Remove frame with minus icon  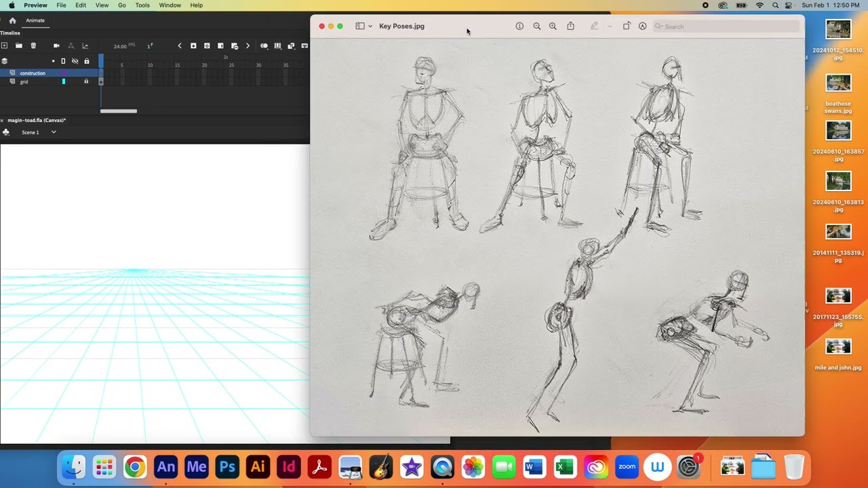click(235, 45)
